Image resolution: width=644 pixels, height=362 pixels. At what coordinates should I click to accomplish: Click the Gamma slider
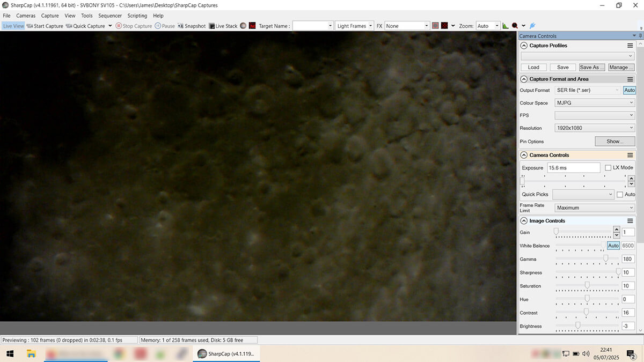click(587, 259)
